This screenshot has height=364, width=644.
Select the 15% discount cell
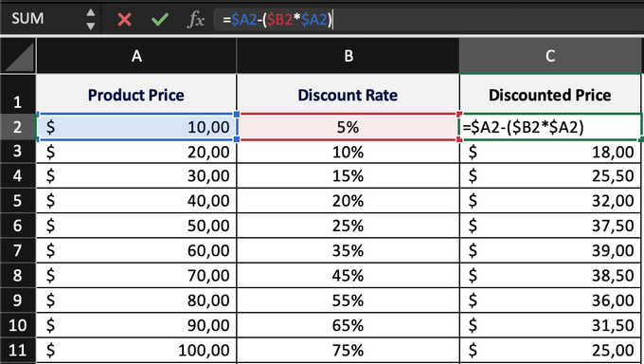(349, 176)
